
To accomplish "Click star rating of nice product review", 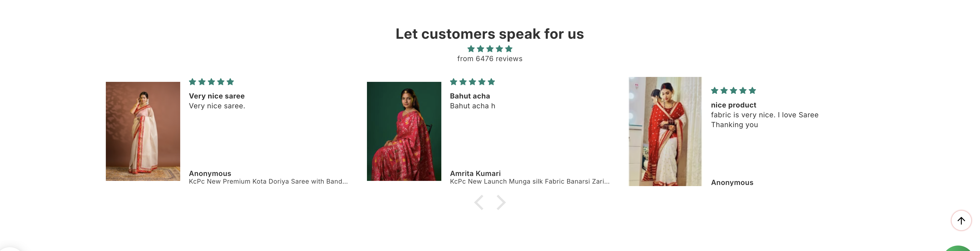I will click(x=733, y=90).
